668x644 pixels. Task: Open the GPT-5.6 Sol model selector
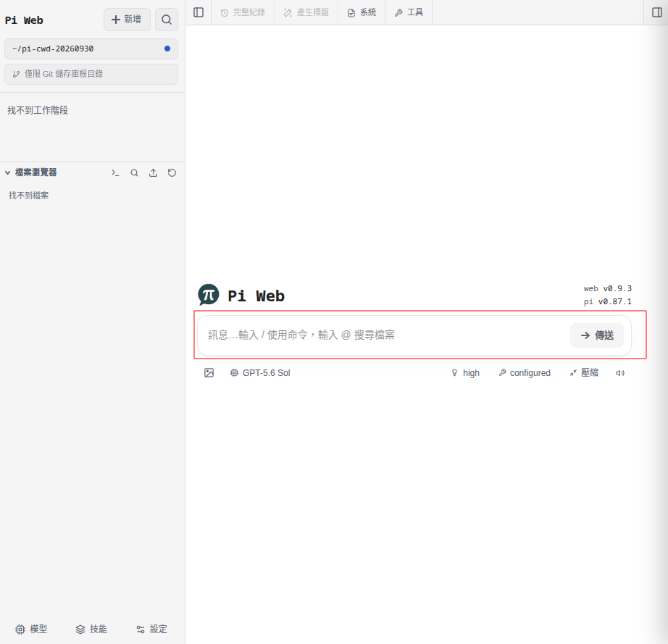(260, 373)
